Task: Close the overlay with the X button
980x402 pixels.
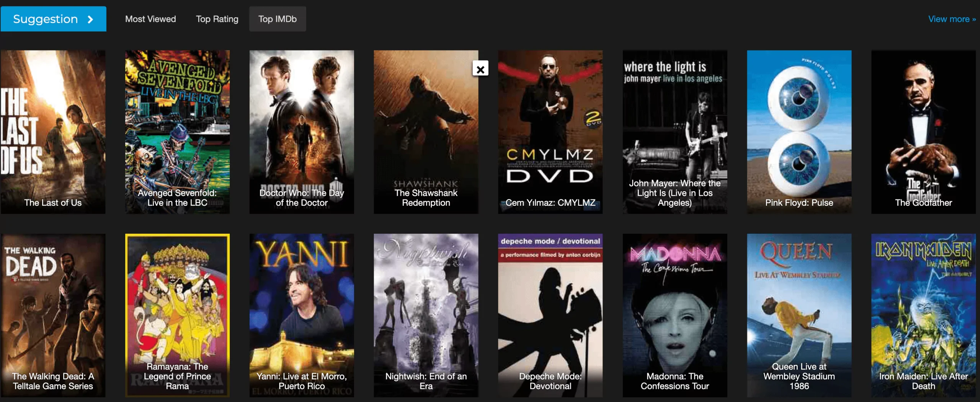Action: (480, 69)
